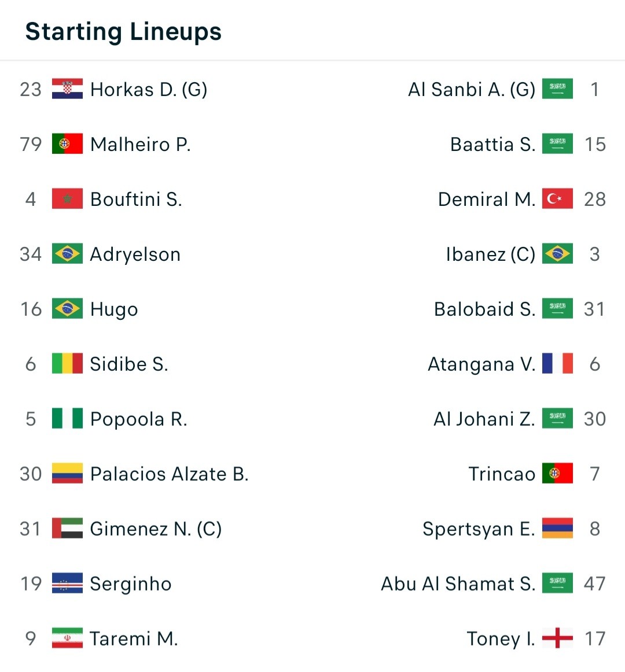625x672 pixels.
Task: Select player Adryelson in lineup
Action: pyautogui.click(x=135, y=254)
